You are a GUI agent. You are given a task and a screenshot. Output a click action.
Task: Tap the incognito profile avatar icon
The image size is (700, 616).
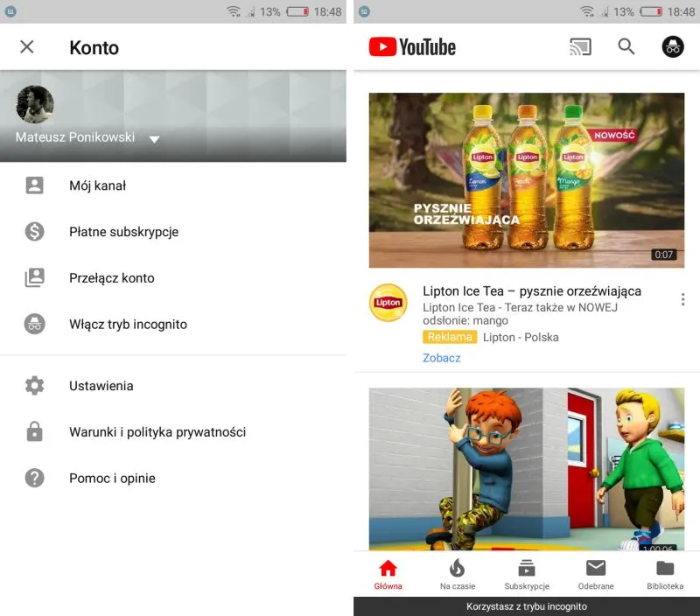pos(672,46)
